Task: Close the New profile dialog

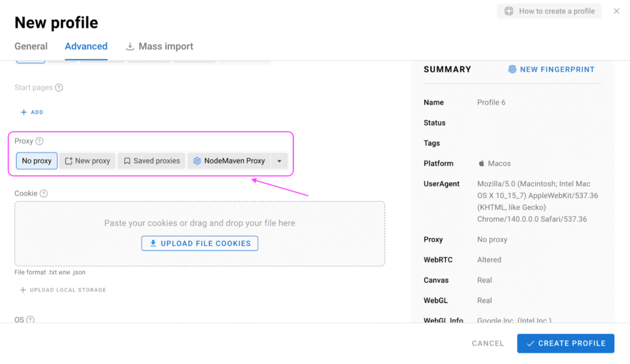Action: (x=616, y=11)
